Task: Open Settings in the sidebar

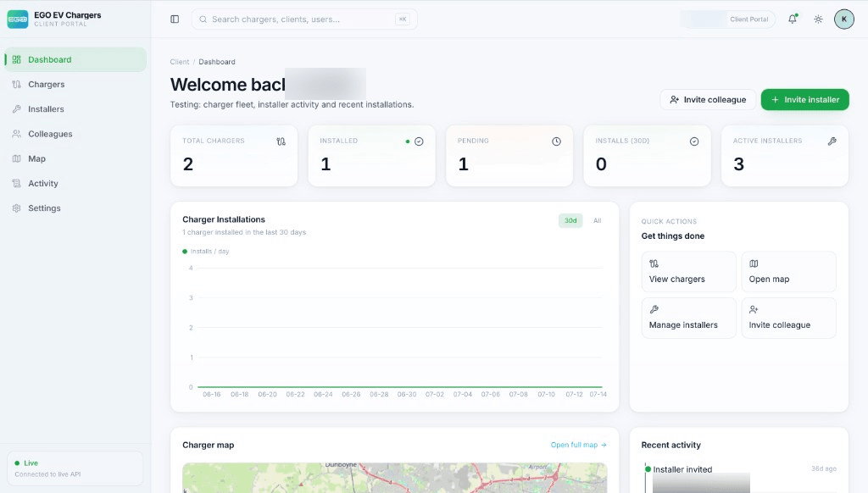Action: tap(75, 208)
